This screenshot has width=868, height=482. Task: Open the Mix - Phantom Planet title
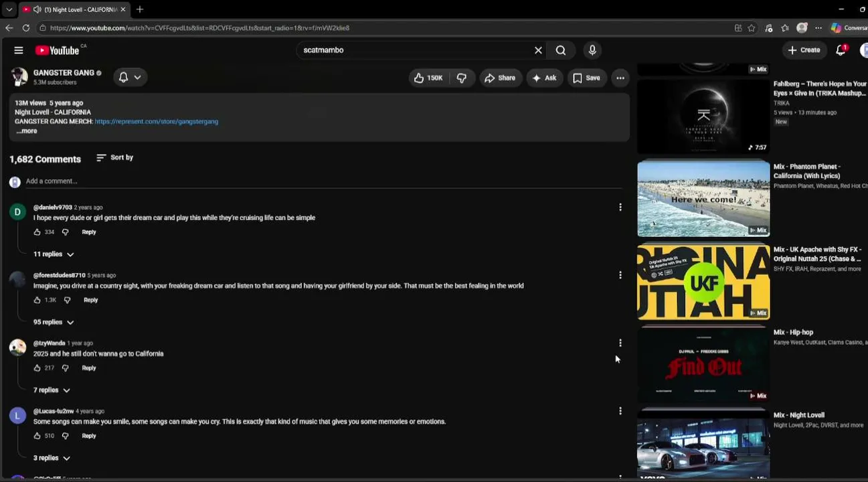click(x=806, y=171)
